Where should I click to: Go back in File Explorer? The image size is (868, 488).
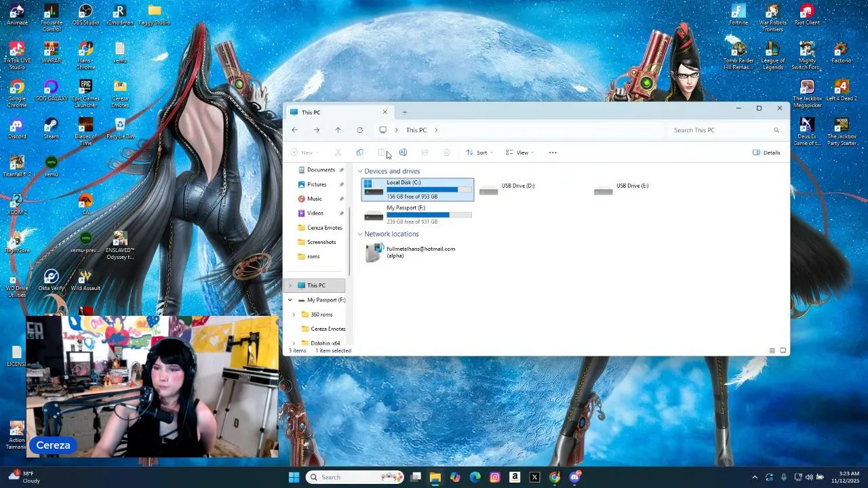pos(294,130)
